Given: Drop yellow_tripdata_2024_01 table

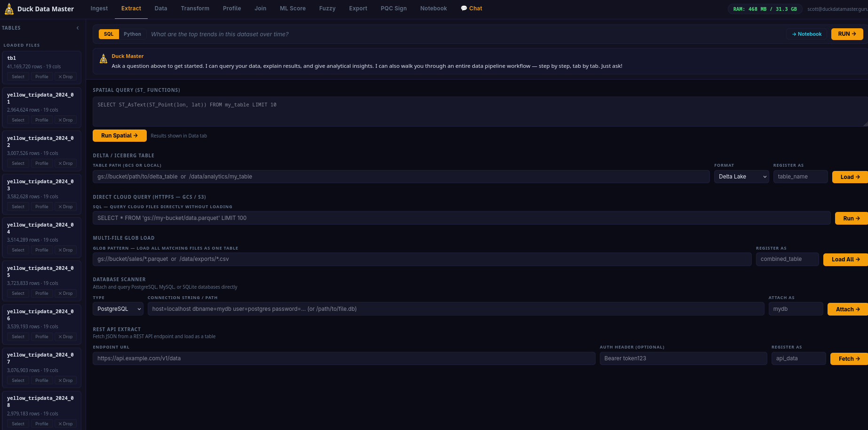Looking at the screenshot, I should pyautogui.click(x=65, y=120).
